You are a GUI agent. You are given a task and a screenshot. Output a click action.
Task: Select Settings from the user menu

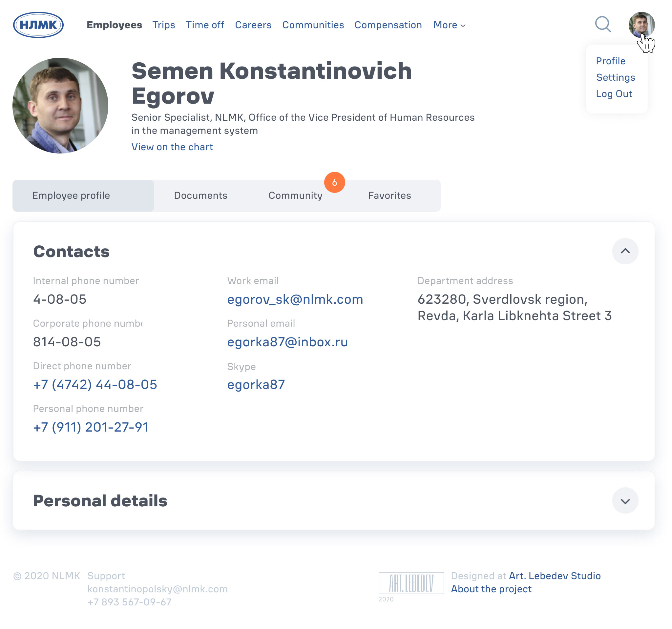point(615,77)
